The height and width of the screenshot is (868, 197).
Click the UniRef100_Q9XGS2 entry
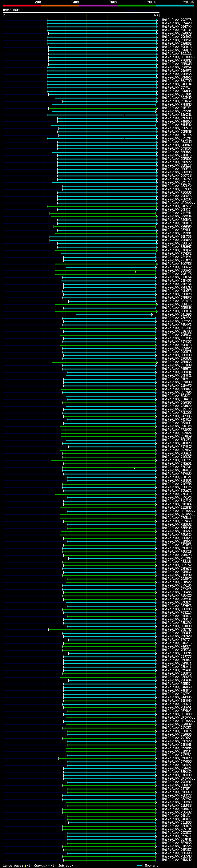click(x=177, y=101)
